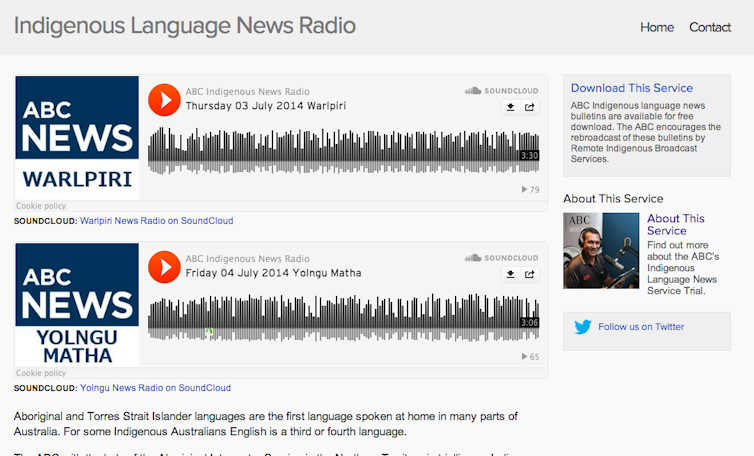
Task: Open the Home menu item
Action: click(657, 27)
